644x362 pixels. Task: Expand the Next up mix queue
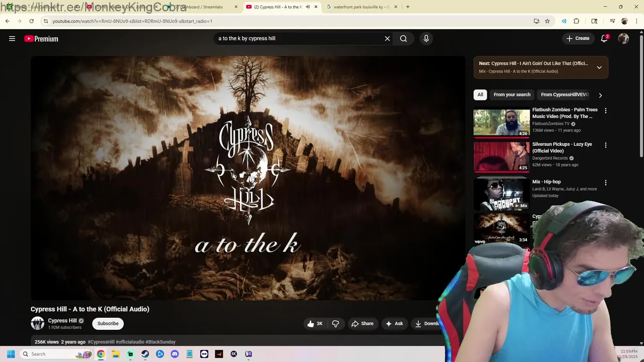599,67
